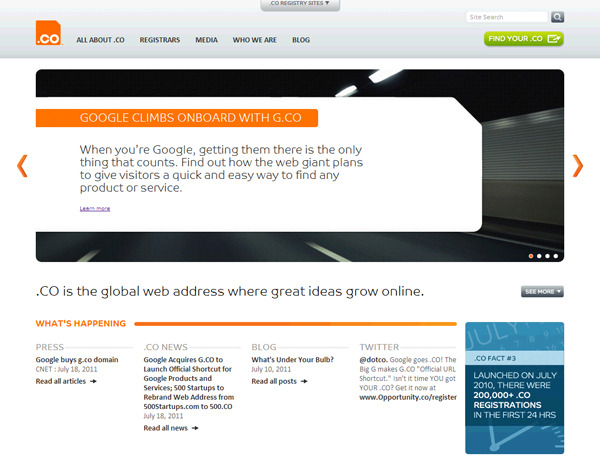Click the TWITTER section heading
This screenshot has height=469, width=600.
379,347
